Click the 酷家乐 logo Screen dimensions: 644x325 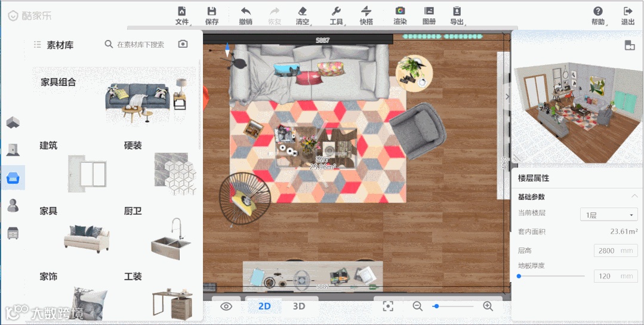[x=30, y=16]
